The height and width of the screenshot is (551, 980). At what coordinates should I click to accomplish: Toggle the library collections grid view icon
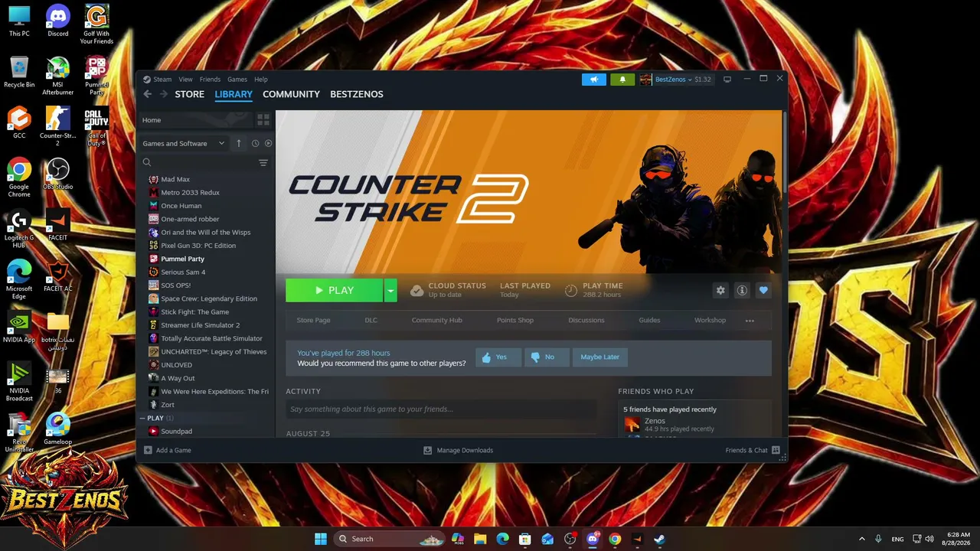[263, 120]
